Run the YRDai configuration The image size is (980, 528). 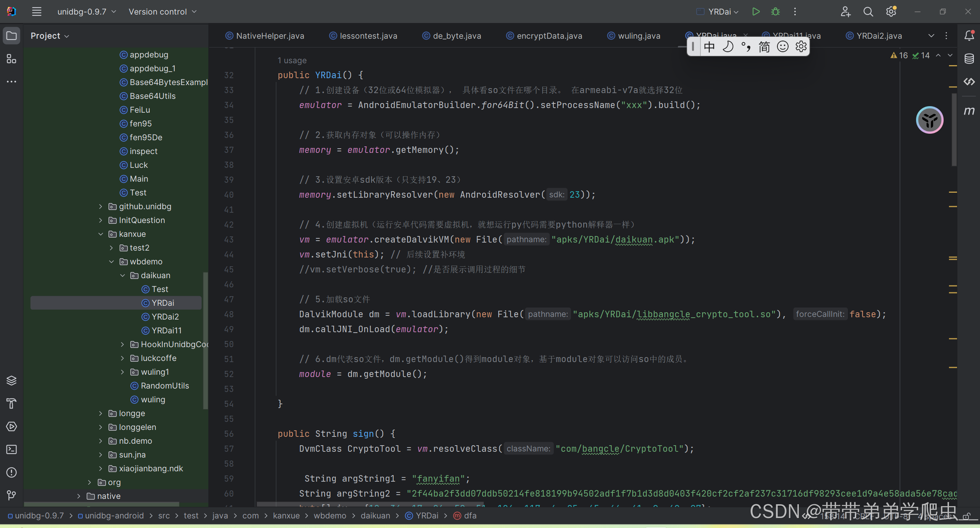click(x=756, y=11)
